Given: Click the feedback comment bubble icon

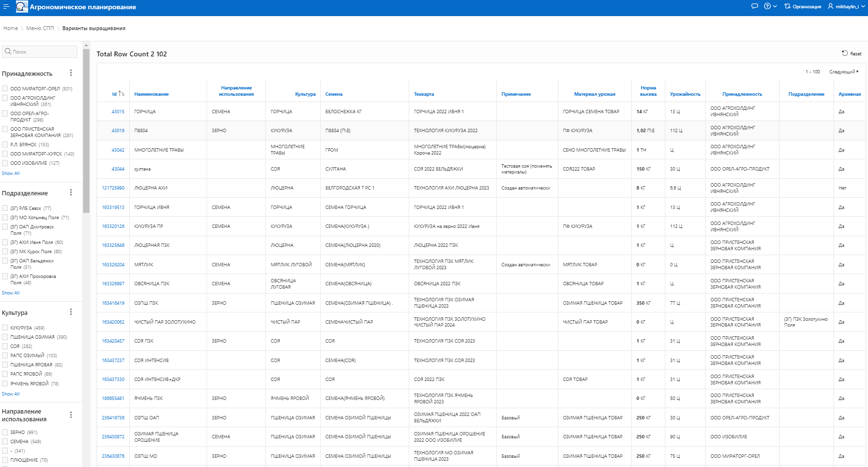Looking at the screenshot, I should coord(754,6).
